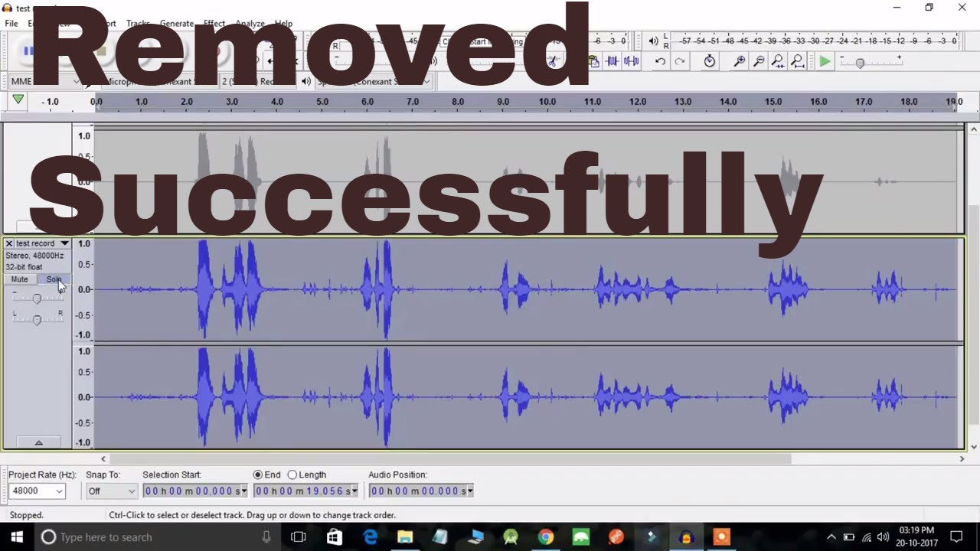Viewport: 980px width, 551px height.
Task: Click the Paste clipboard icon
Action: click(x=593, y=61)
